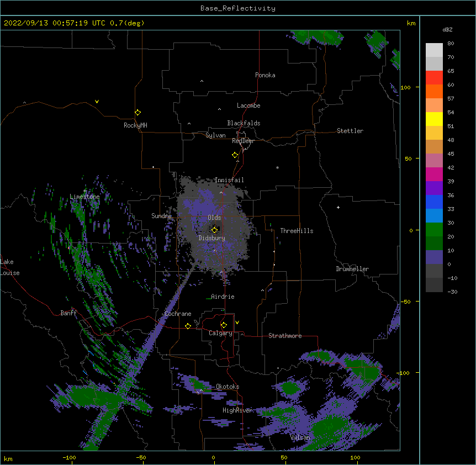Click the caret marker south of Ponoka
This screenshot has width=476, height=465.
[x=202, y=81]
